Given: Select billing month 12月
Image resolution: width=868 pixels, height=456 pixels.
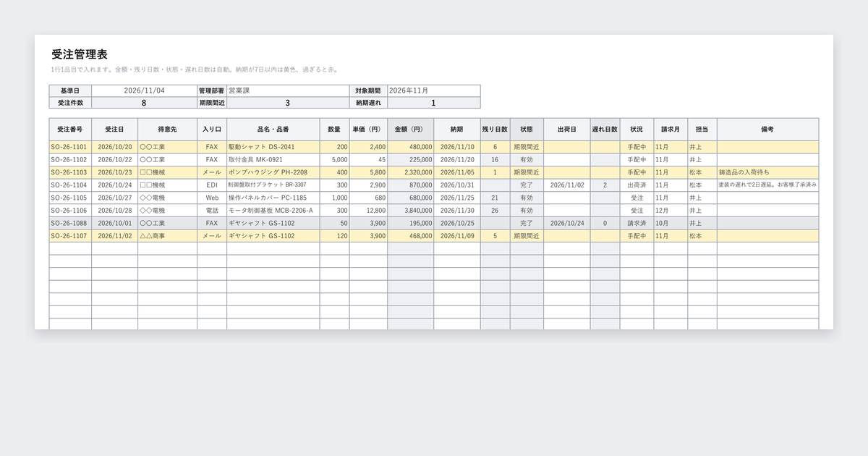Looking at the screenshot, I should click(671, 211).
